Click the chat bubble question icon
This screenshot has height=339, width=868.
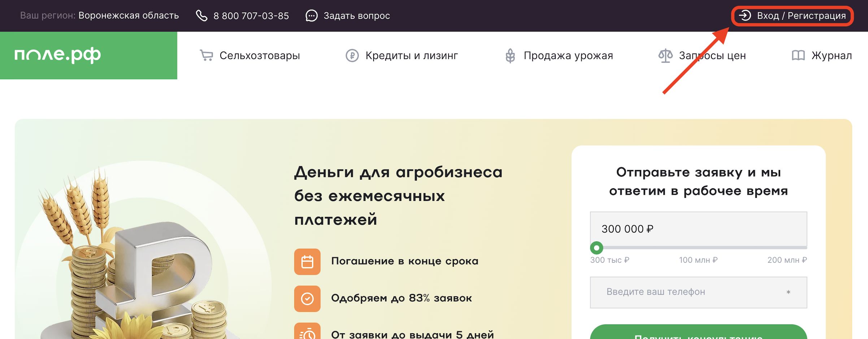tap(312, 16)
